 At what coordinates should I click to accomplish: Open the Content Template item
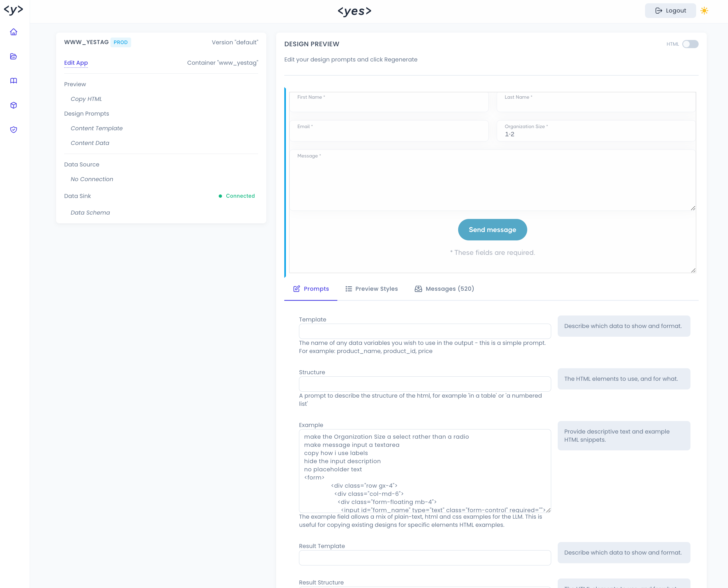pos(97,128)
